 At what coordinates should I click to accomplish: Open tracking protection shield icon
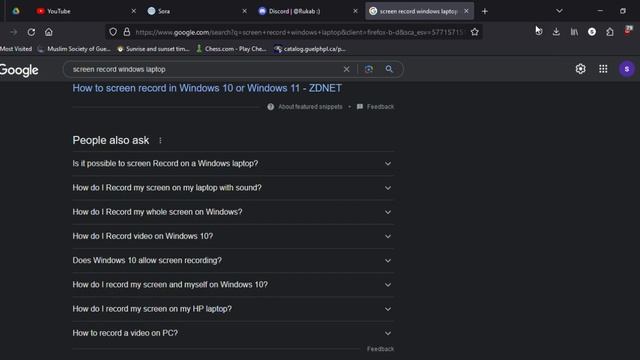pos(113,32)
